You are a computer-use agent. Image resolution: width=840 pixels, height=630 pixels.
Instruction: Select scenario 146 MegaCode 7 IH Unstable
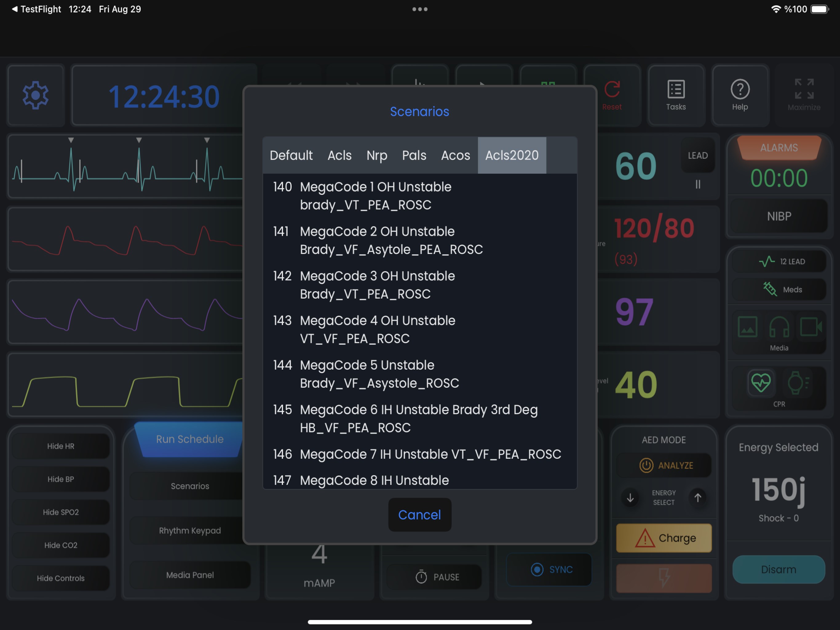[x=420, y=454]
